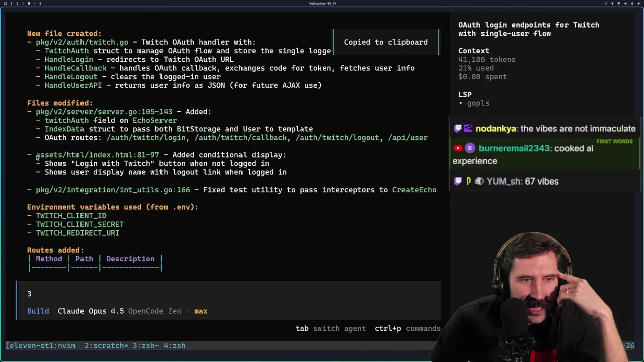Click the Twitch icon beside nodankya's message
644x362 pixels.
click(458, 129)
